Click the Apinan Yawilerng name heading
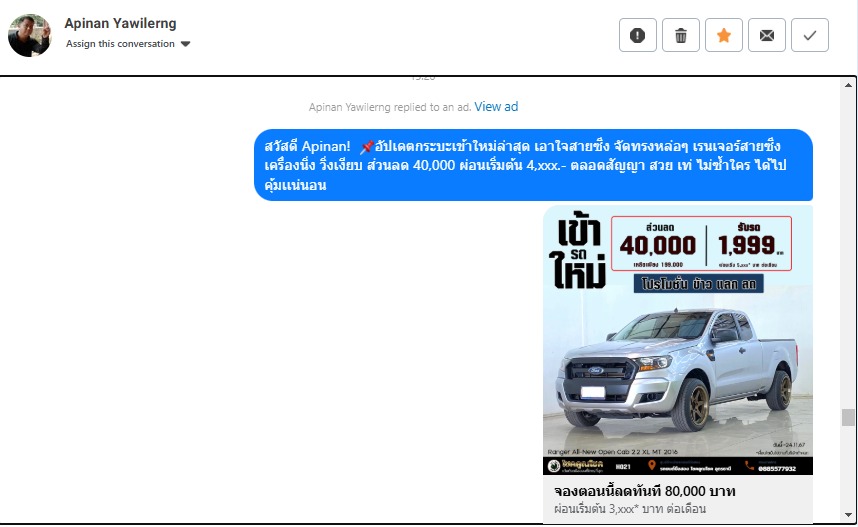 120,24
